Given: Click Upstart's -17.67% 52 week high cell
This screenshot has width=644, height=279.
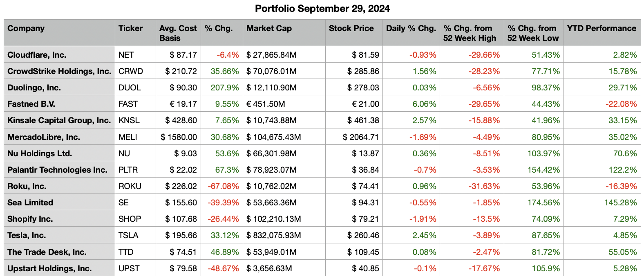Looking at the screenshot, I should (484, 268).
